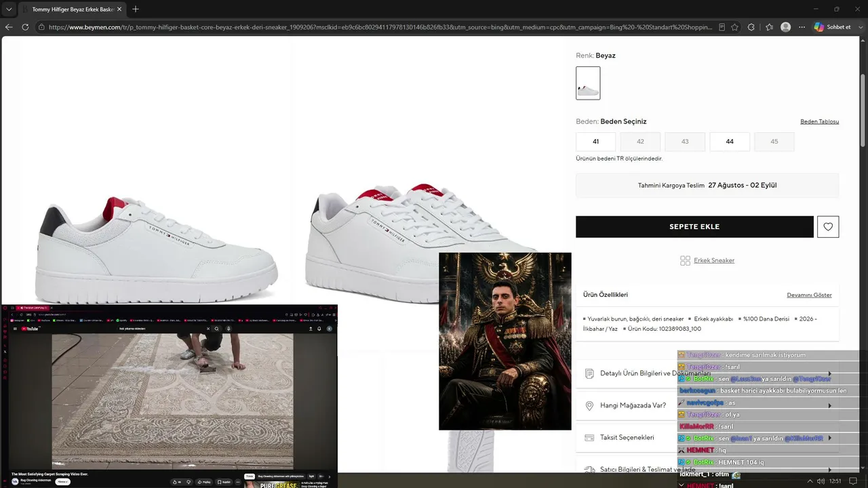Click the Tahmini Kargoya Teslim delivery text
Screen dimensions: 868x488
pyautogui.click(x=707, y=186)
